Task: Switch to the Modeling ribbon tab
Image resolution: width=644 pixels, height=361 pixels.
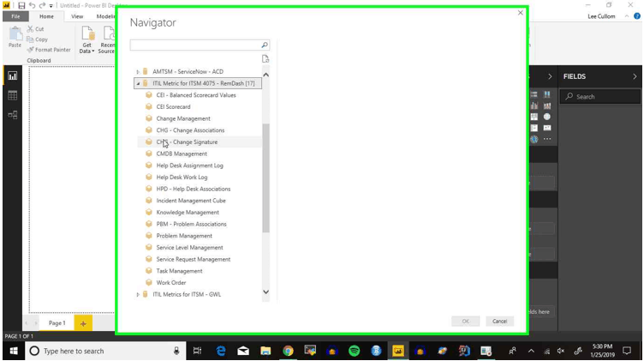Action: 105,16
